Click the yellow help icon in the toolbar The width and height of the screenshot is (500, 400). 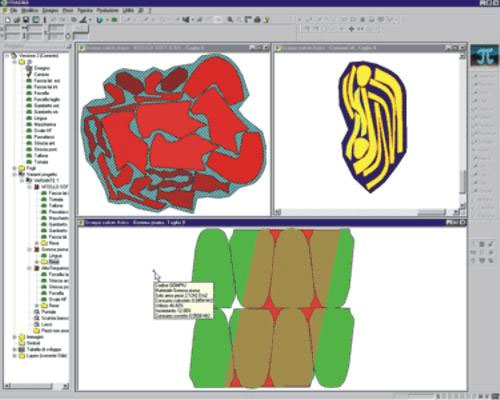(267, 20)
